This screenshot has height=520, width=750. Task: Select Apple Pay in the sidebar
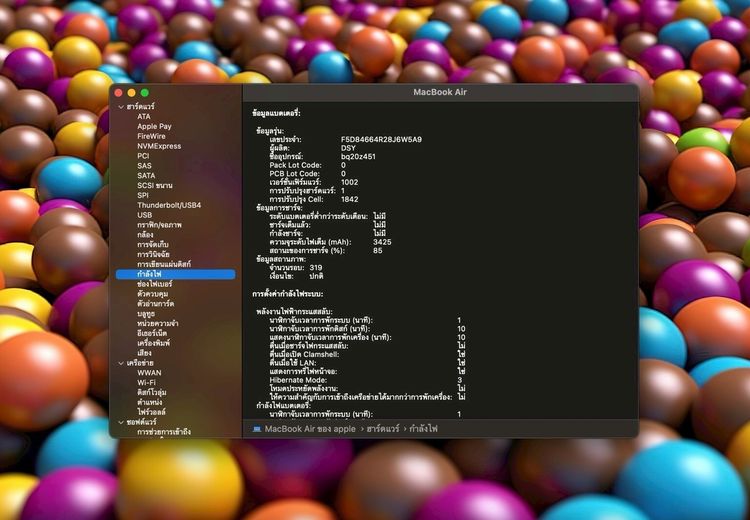(x=154, y=126)
